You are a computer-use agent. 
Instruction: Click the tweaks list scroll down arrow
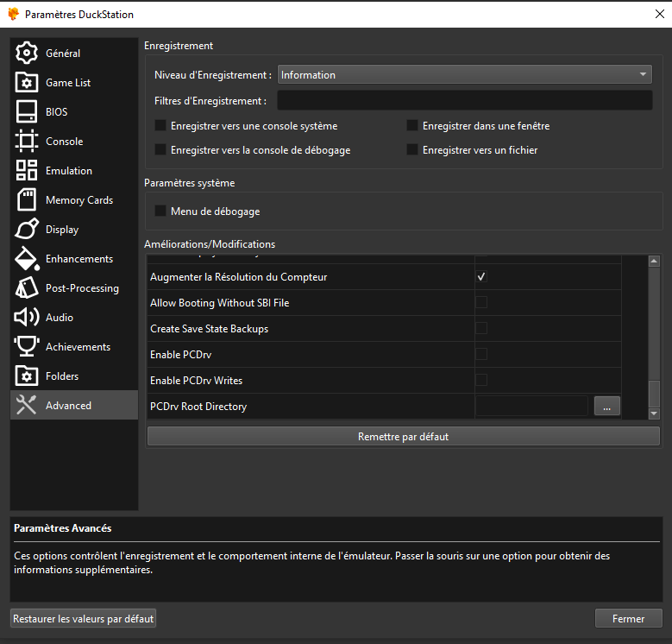pyautogui.click(x=654, y=414)
